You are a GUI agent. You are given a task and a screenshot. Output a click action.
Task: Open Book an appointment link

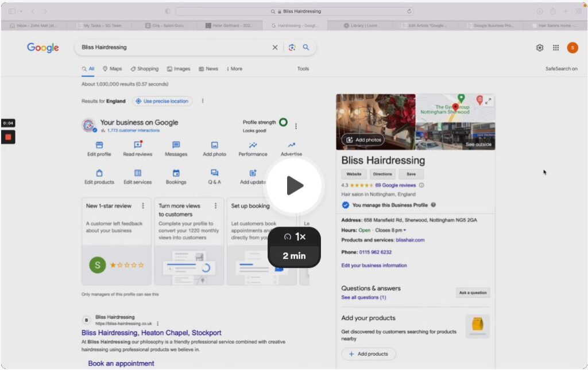[x=121, y=363]
